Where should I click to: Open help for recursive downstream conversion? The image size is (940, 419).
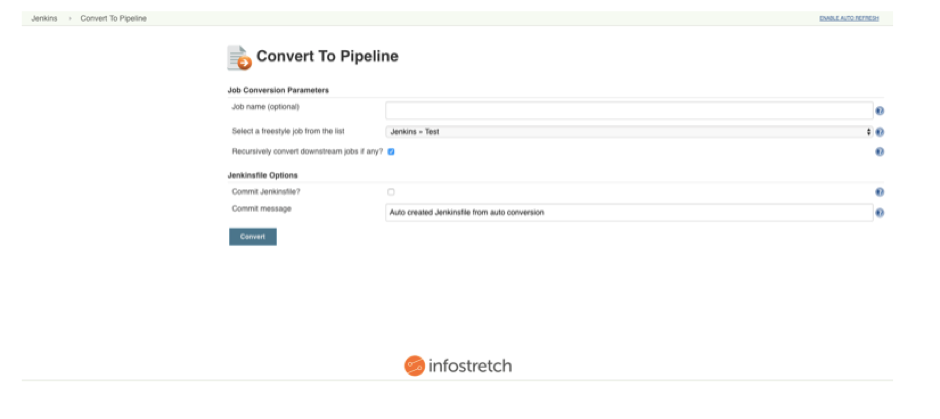click(879, 152)
